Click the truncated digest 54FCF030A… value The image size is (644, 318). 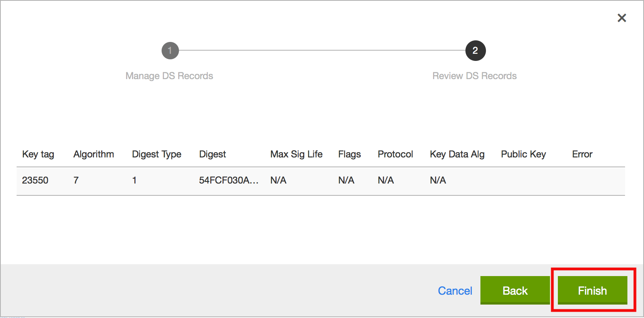(228, 180)
